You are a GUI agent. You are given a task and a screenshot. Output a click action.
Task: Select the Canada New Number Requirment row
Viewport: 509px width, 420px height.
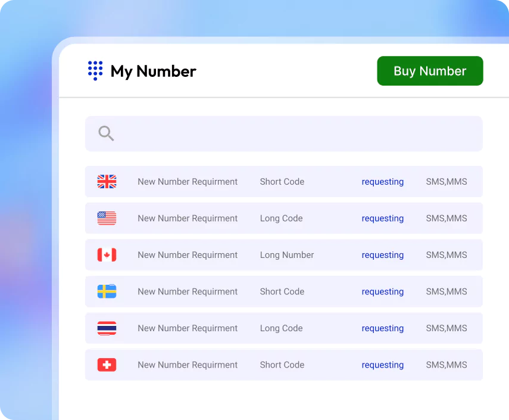188,254
